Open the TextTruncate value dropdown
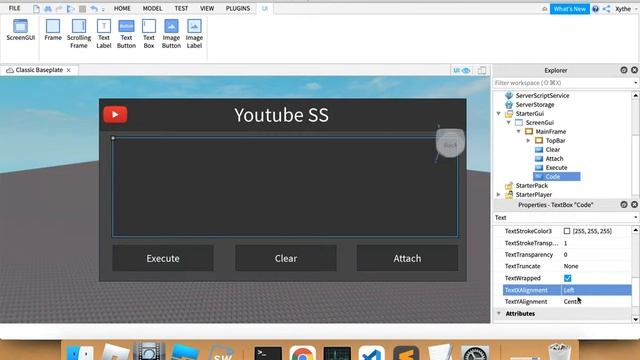 597,266
